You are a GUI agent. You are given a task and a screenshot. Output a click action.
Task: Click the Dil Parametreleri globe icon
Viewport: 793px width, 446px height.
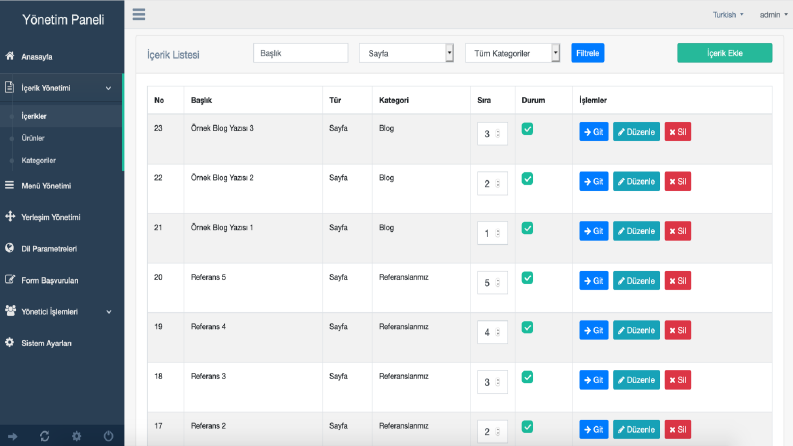(10, 248)
